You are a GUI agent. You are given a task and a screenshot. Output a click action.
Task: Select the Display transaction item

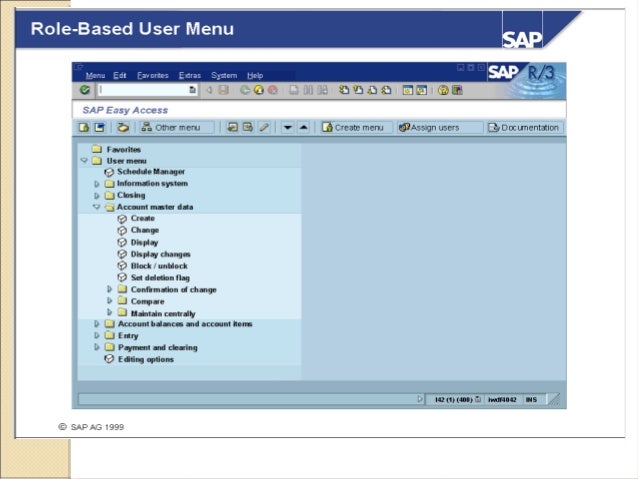pos(138,242)
